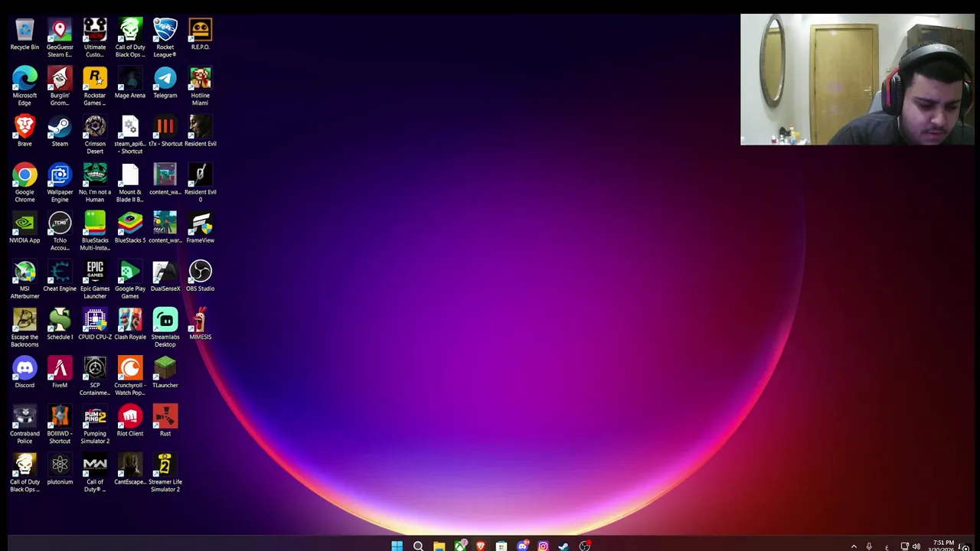Launch Streamer Life Simulator 2 shortcut
This screenshot has width=980, height=551.
(x=165, y=472)
